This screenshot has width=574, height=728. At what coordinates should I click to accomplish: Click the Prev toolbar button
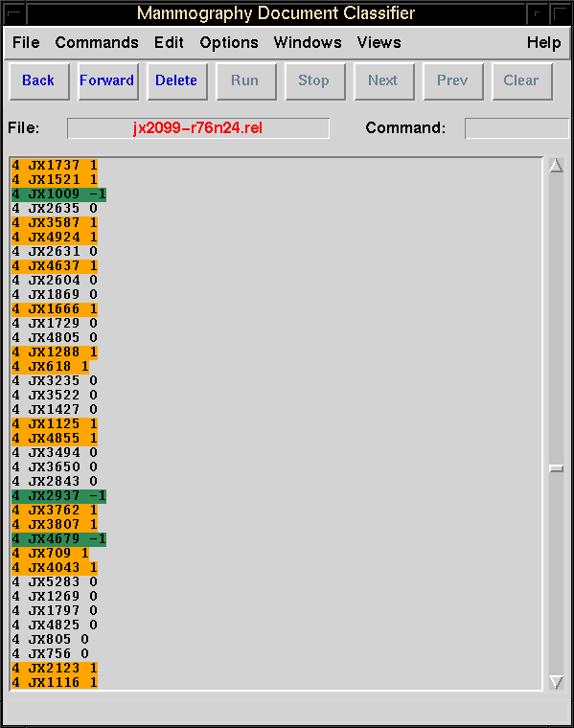(x=453, y=81)
